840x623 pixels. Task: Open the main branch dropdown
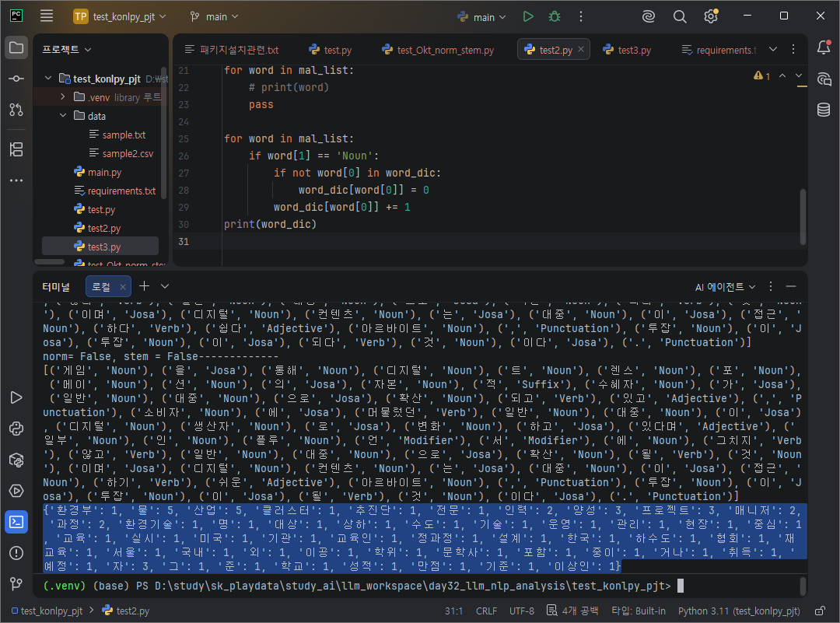[x=215, y=16]
